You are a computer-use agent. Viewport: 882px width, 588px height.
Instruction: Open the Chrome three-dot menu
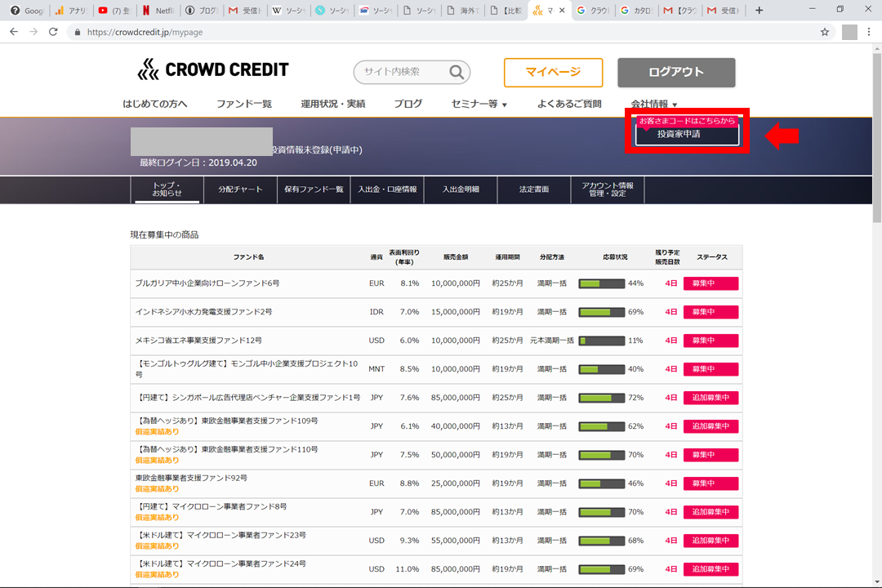[x=869, y=32]
